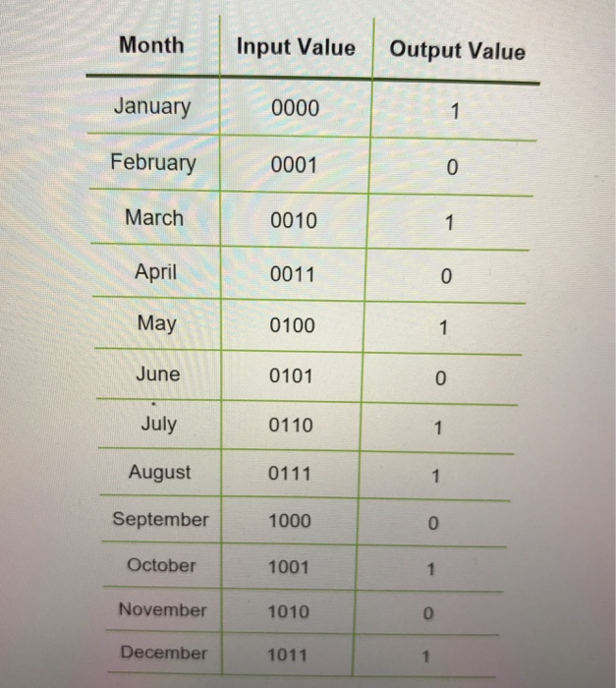The height and width of the screenshot is (688, 616).
Task: Select the 0100 input value for May
Action: [x=292, y=325]
